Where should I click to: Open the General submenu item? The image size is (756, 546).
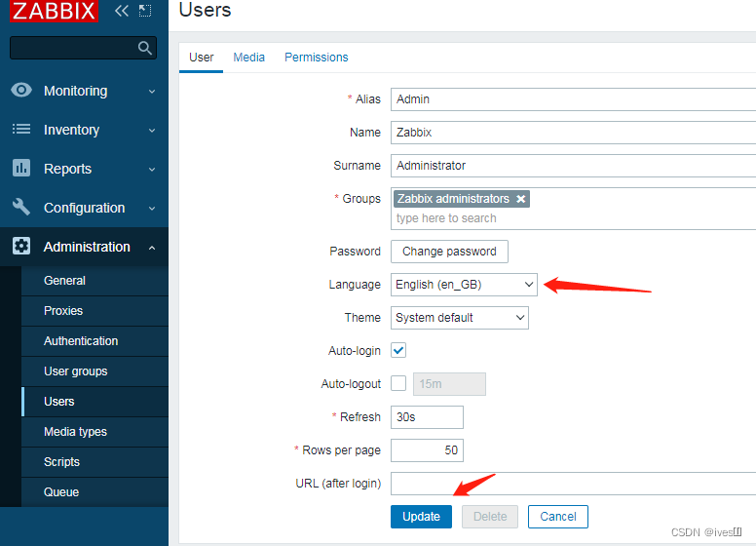[x=94, y=281]
